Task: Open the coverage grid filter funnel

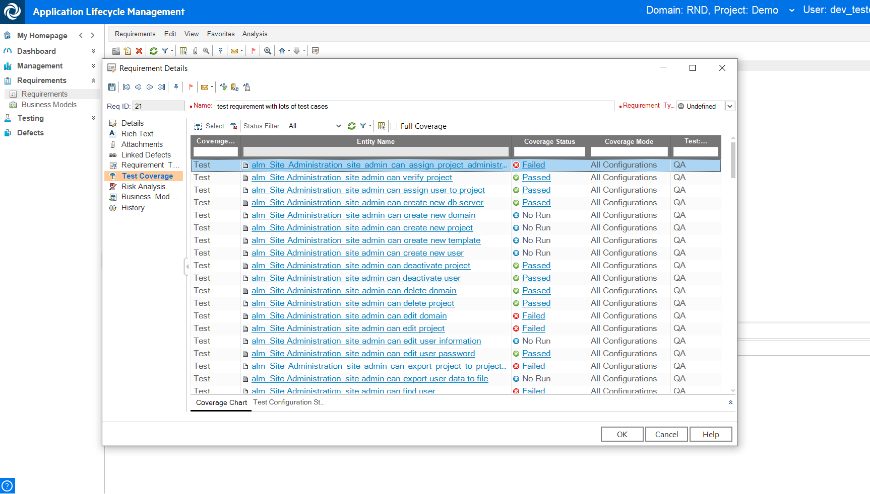Action: click(x=363, y=126)
